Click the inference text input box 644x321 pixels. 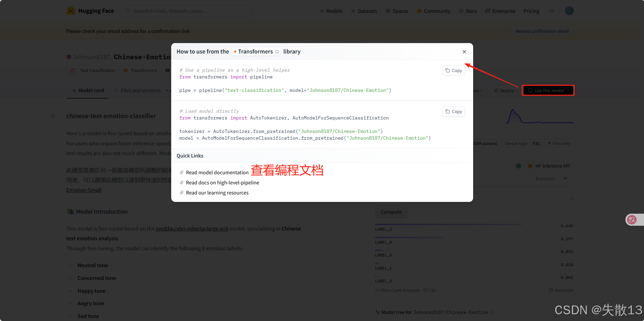[474, 193]
